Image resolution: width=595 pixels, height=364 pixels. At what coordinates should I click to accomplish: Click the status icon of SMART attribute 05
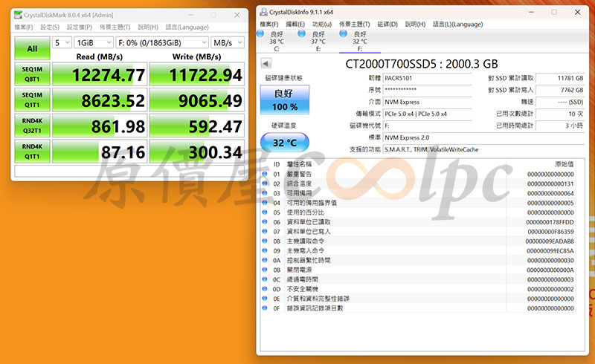[x=265, y=212]
